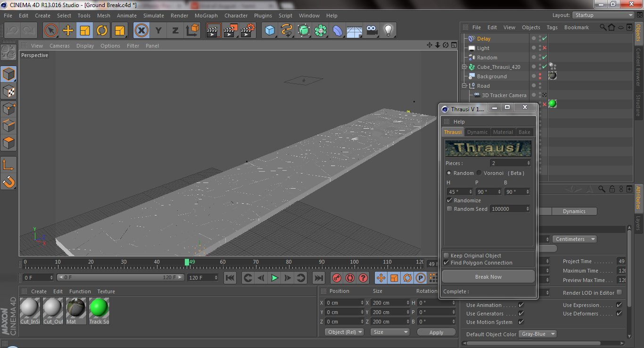Open the Simulate menu
The image size is (644, 348).
[154, 16]
